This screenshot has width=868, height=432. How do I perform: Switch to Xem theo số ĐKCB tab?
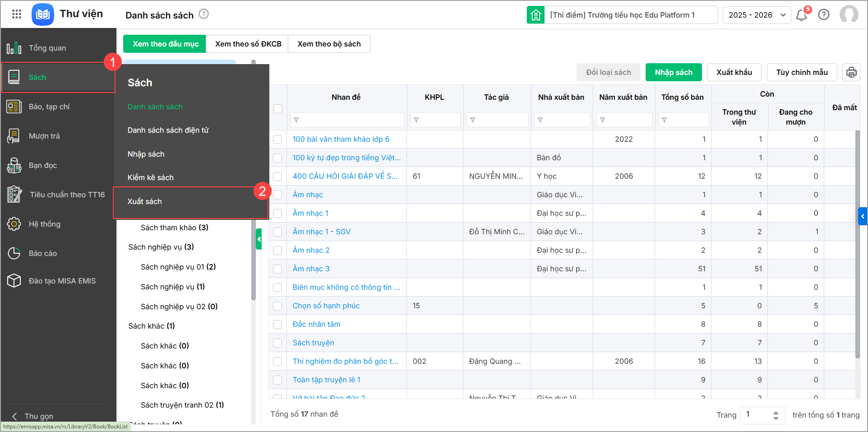pyautogui.click(x=248, y=44)
